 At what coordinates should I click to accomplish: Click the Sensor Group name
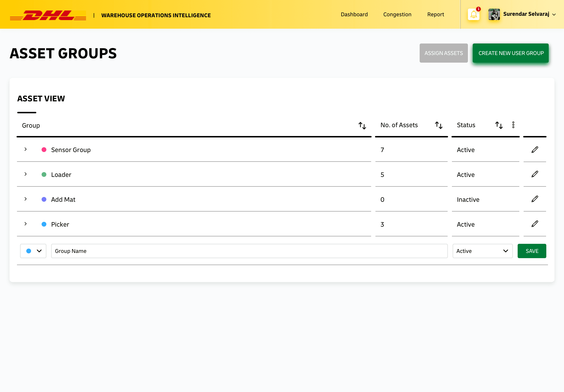pyautogui.click(x=71, y=150)
